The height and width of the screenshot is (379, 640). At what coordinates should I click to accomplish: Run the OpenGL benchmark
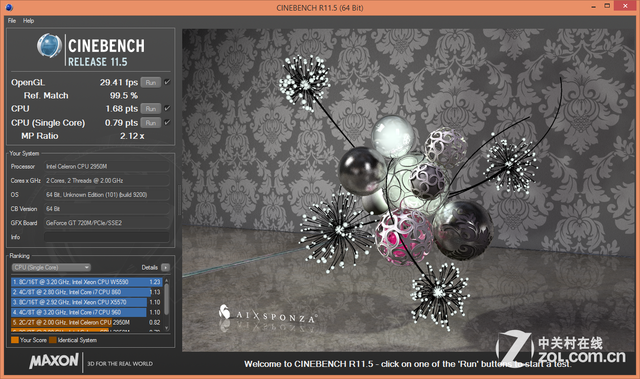pos(151,82)
